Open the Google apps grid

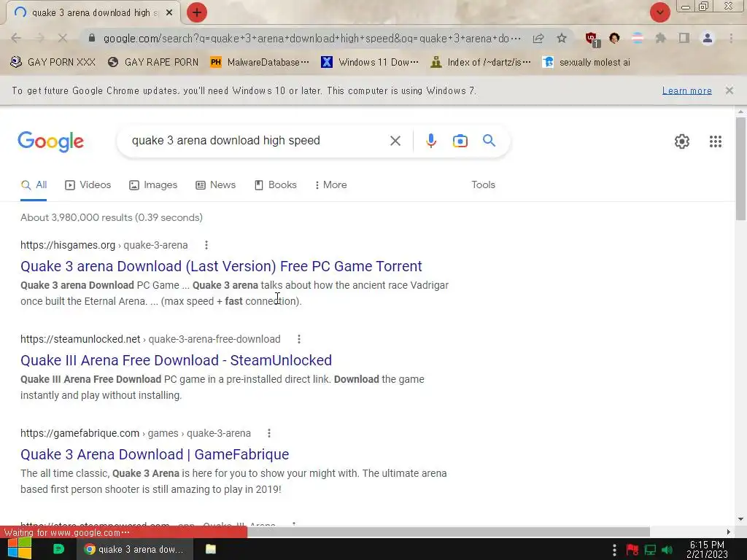click(715, 141)
